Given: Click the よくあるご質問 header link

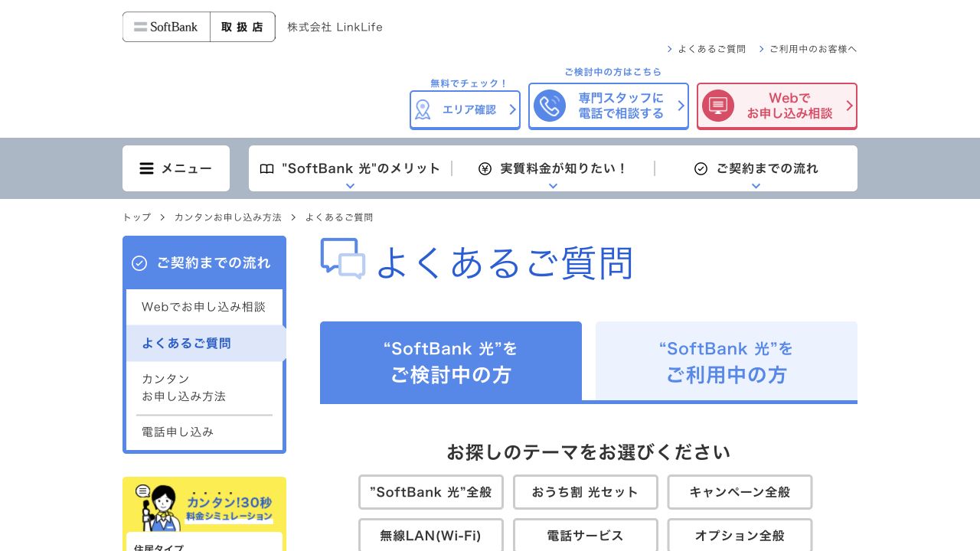Looking at the screenshot, I should coord(707,49).
